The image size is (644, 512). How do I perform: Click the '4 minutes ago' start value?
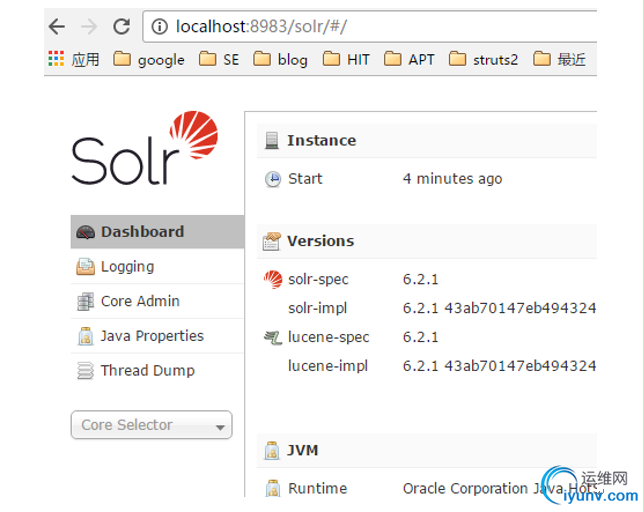click(x=453, y=179)
